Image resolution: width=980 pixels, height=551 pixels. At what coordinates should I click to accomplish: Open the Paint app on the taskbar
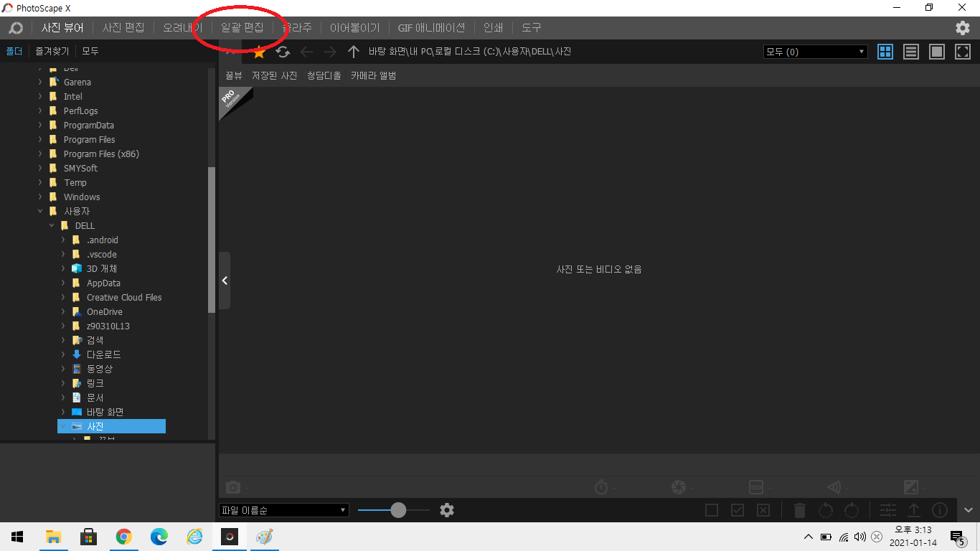coord(265,537)
